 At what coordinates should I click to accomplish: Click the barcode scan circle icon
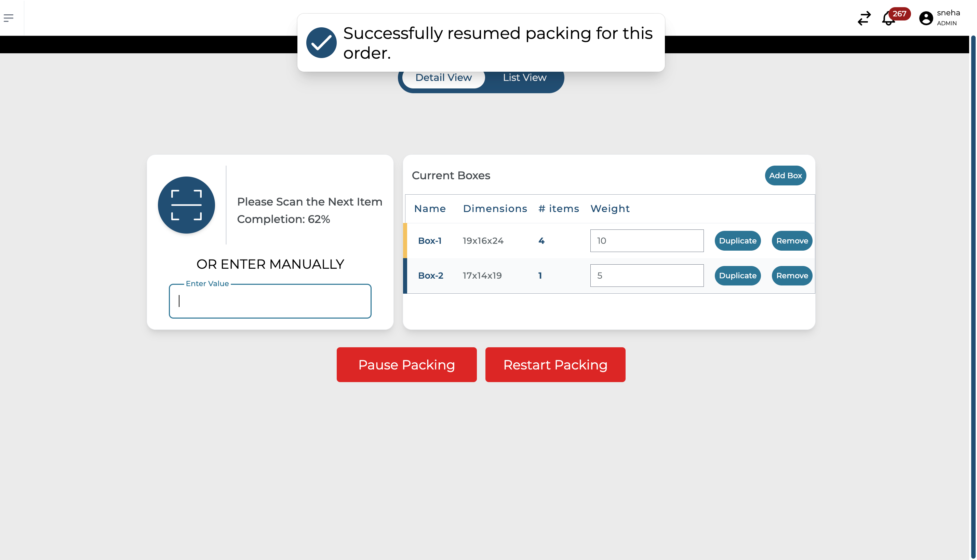click(x=186, y=205)
